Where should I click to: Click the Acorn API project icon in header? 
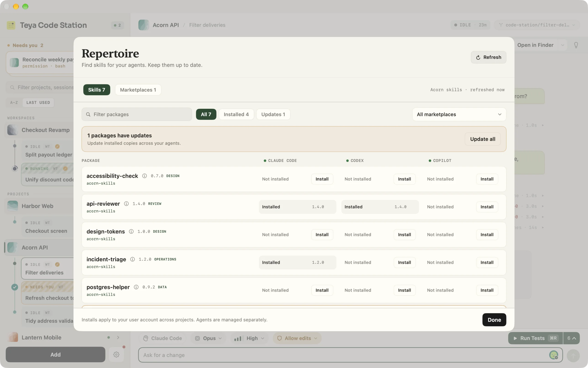[x=144, y=25]
